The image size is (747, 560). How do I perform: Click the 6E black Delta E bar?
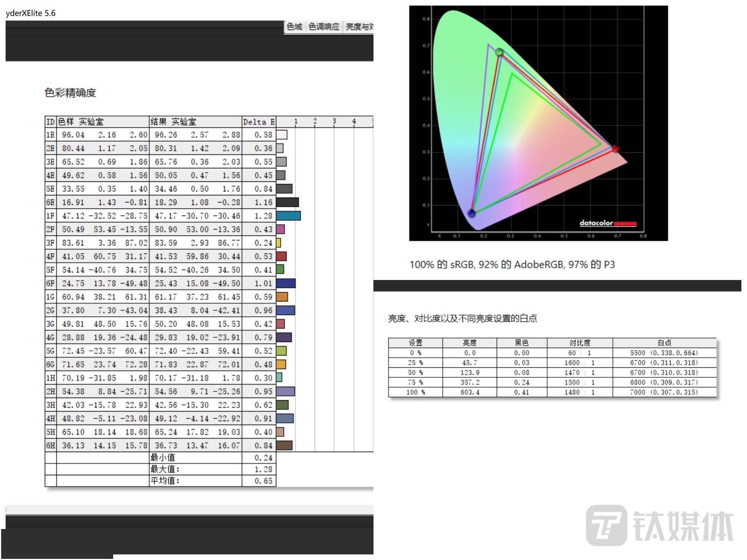coord(288,202)
